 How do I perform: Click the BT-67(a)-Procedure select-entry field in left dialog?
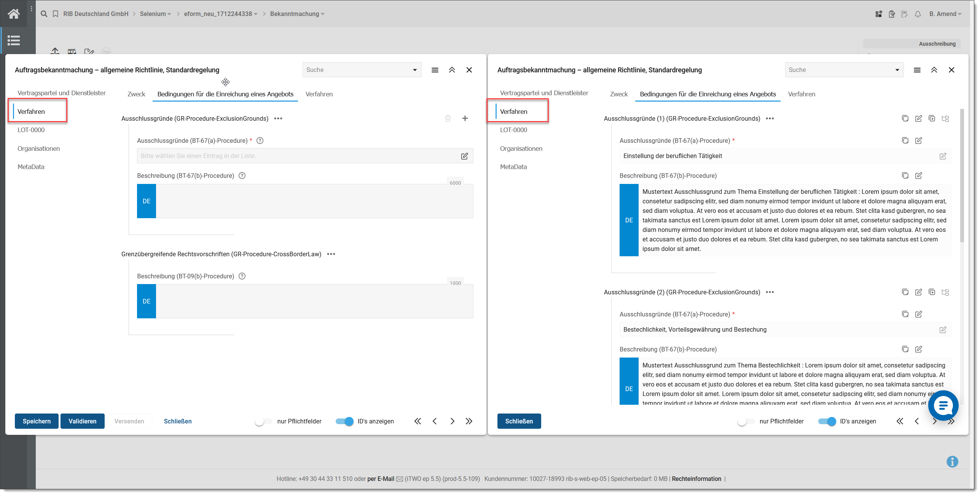click(305, 156)
